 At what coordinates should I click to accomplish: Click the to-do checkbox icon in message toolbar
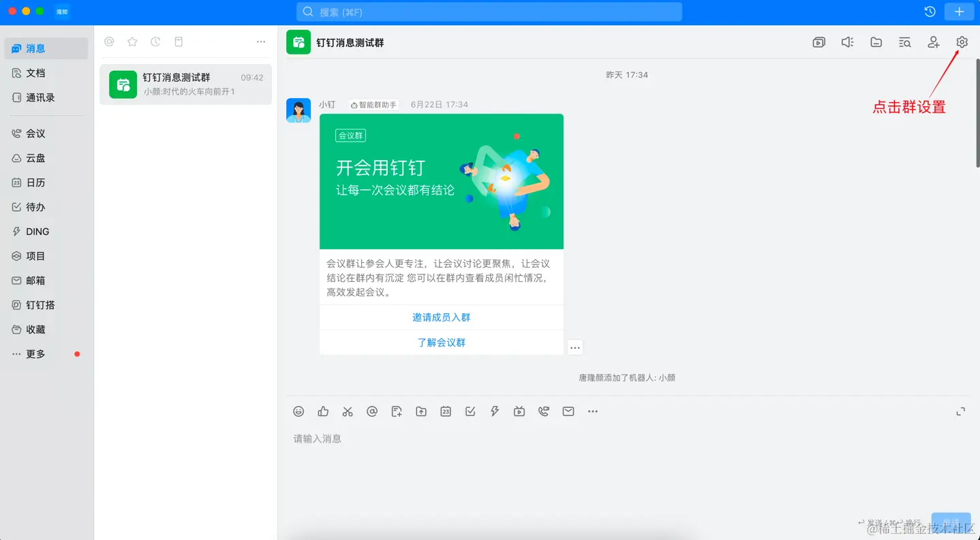click(x=470, y=411)
